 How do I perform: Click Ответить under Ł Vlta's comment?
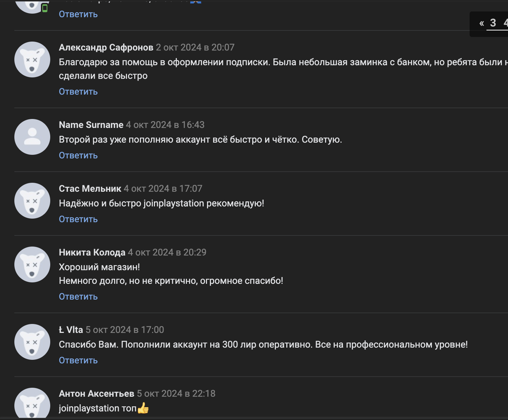(78, 361)
